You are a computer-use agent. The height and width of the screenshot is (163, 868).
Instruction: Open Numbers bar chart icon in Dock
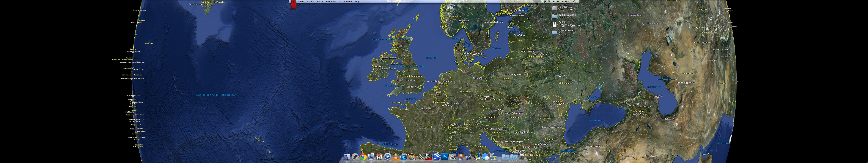pos(477,157)
